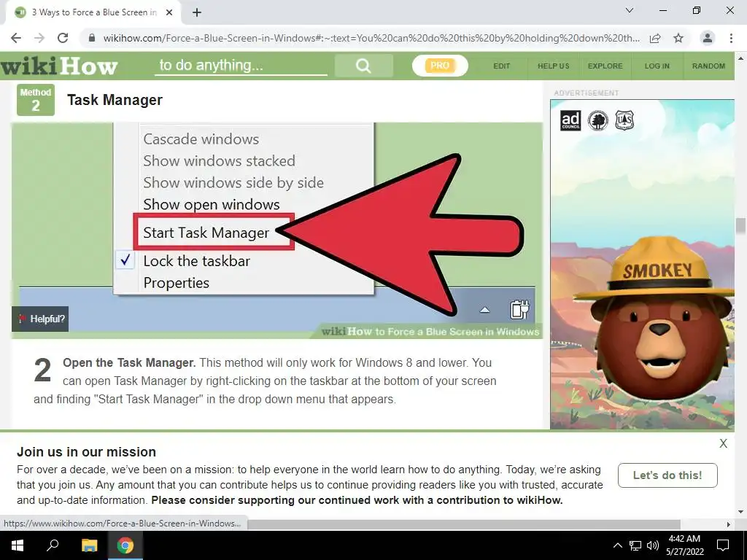Open Windows Start menu
The width and height of the screenshot is (747, 560).
(18, 545)
